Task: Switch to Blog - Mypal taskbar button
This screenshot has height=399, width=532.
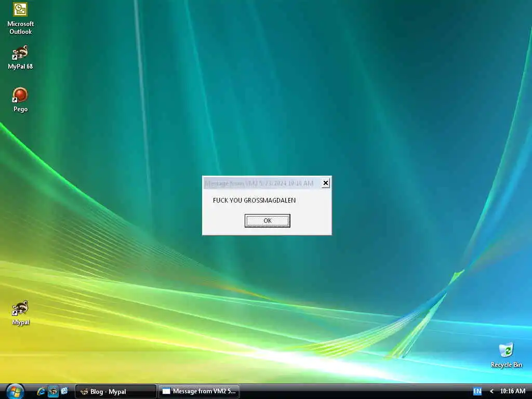Action: coord(116,392)
